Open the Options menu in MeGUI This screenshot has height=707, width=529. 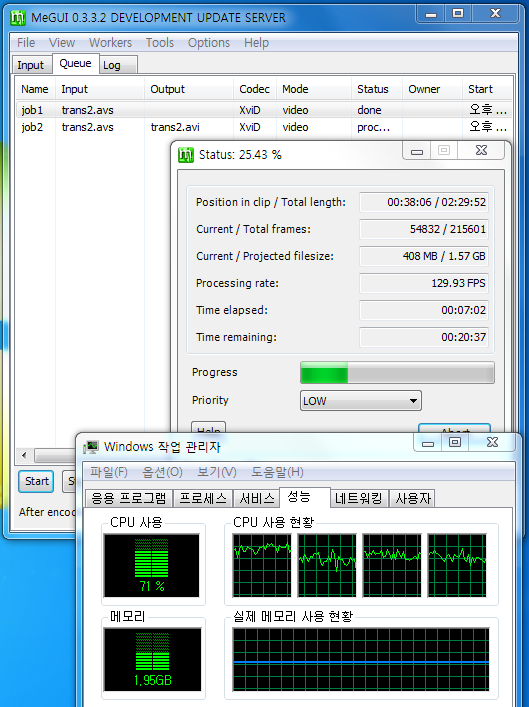[x=209, y=43]
